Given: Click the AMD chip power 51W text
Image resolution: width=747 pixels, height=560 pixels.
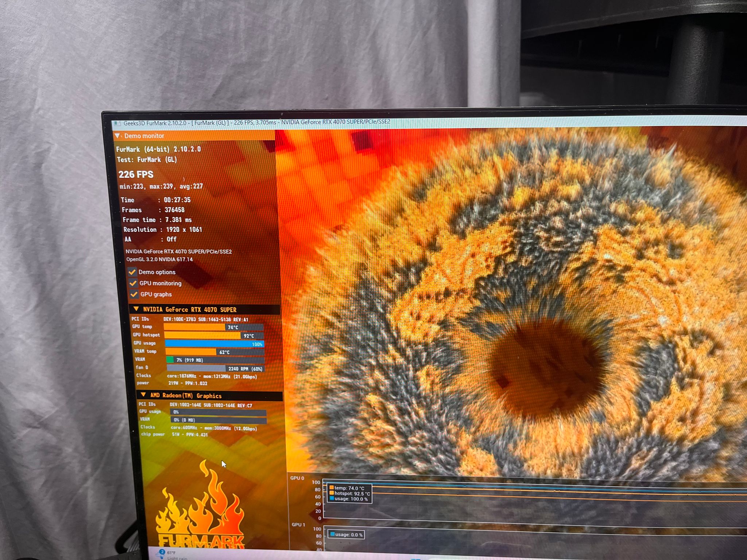Looking at the screenshot, I should coord(190,434).
